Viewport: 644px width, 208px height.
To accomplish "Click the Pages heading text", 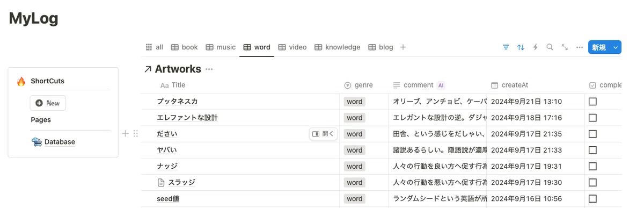I will point(41,120).
